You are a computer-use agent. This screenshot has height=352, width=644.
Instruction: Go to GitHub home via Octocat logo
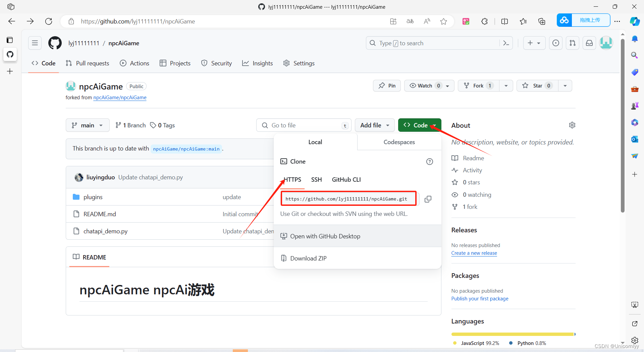tap(55, 43)
